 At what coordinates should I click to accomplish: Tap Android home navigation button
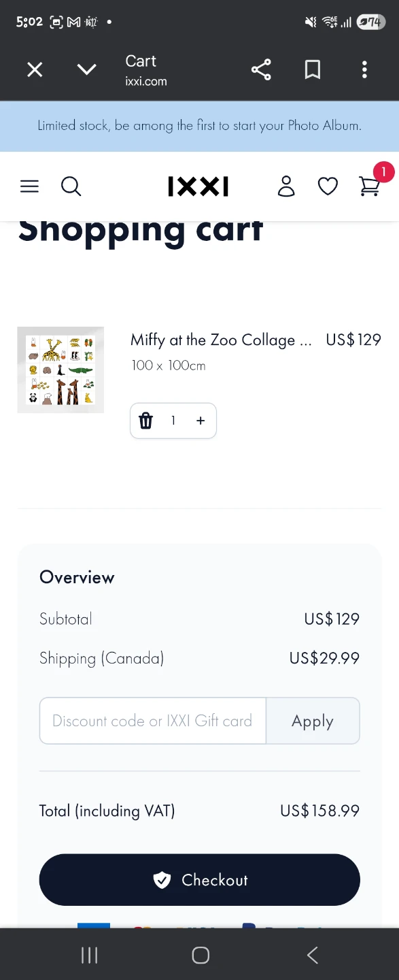201,955
